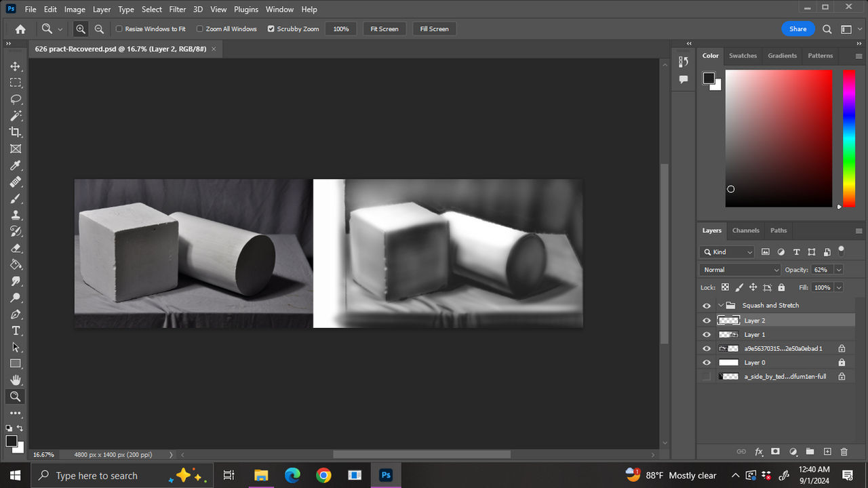Viewport: 868px width, 488px height.
Task: Click the Fit Screen button
Action: 384,29
